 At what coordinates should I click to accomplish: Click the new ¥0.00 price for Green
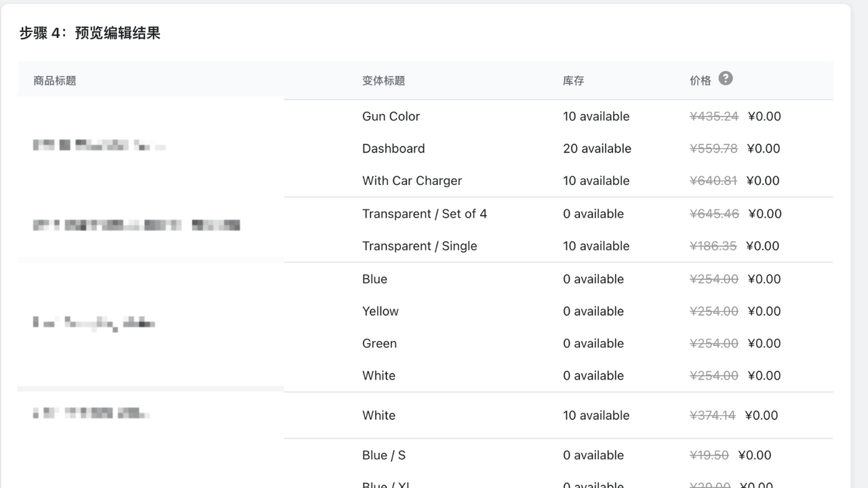click(x=764, y=344)
